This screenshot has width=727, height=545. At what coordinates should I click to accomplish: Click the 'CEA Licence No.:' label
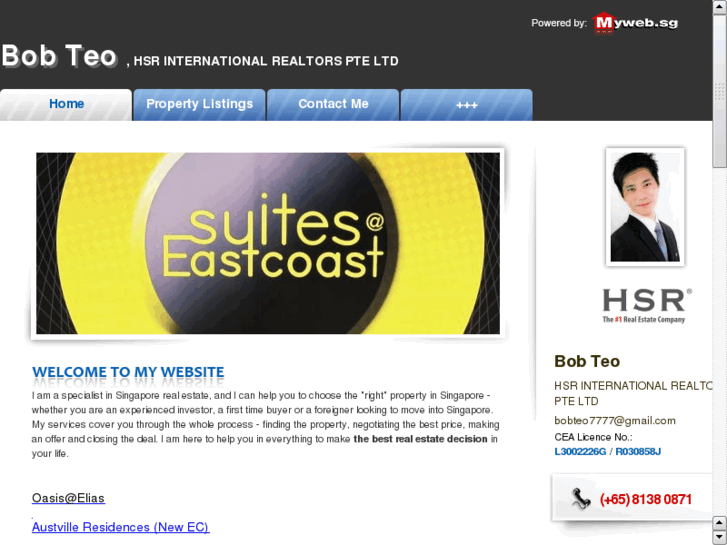(x=593, y=437)
